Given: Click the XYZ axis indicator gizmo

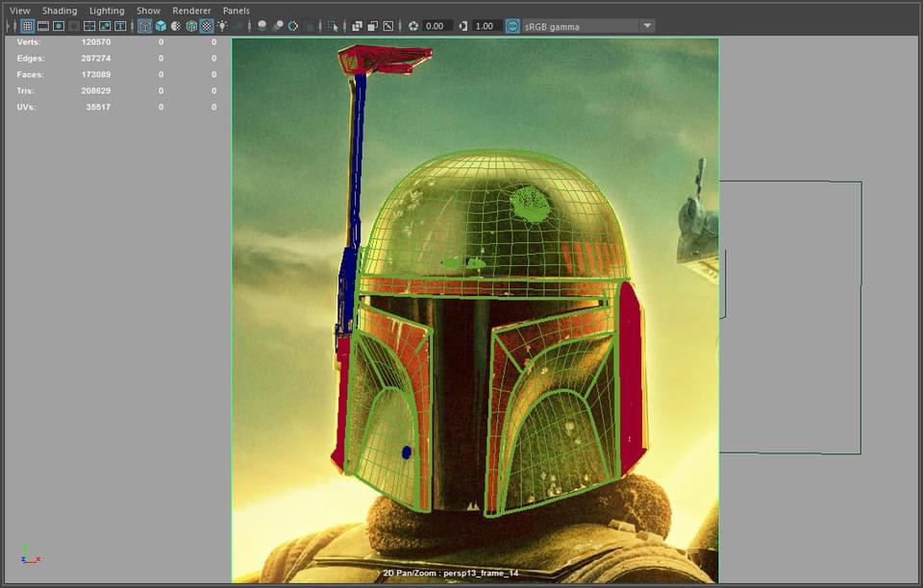Looking at the screenshot, I should point(29,554).
